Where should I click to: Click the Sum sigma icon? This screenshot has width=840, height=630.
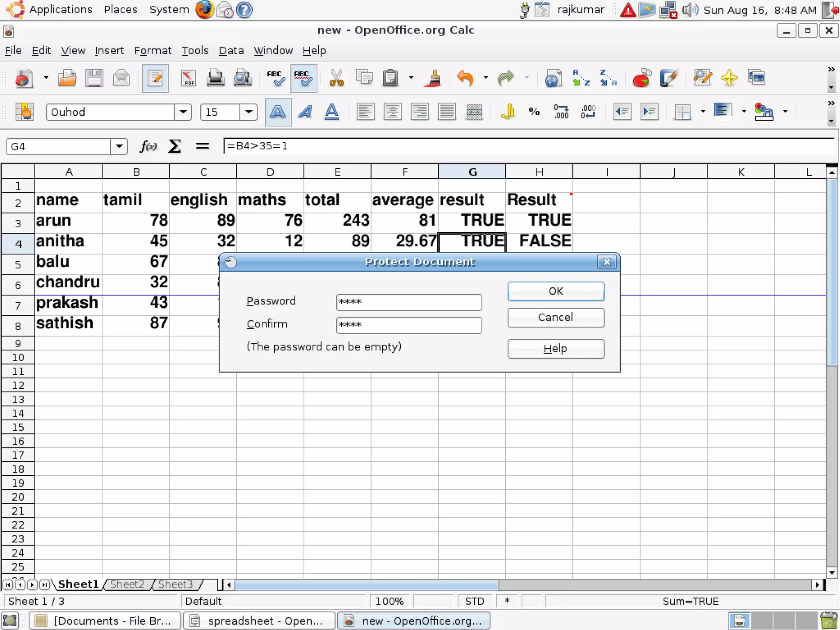[x=174, y=146]
